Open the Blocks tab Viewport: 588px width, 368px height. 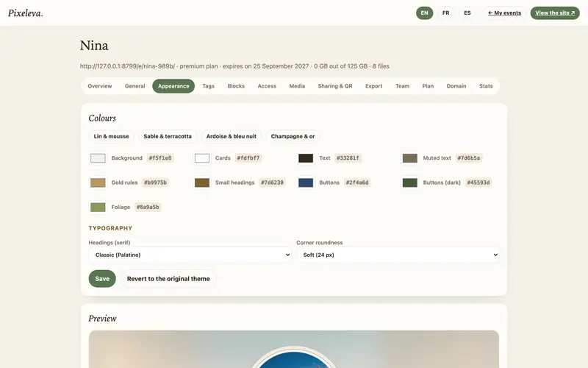(236, 86)
